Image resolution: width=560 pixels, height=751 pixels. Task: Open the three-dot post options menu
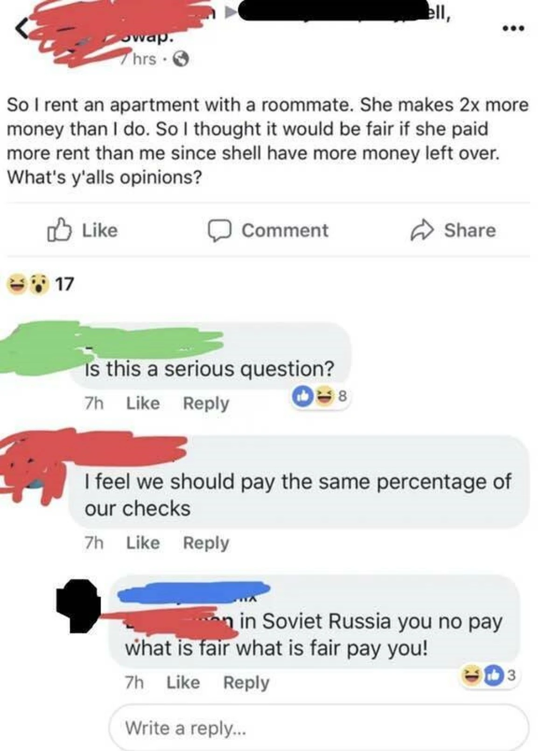514,29
